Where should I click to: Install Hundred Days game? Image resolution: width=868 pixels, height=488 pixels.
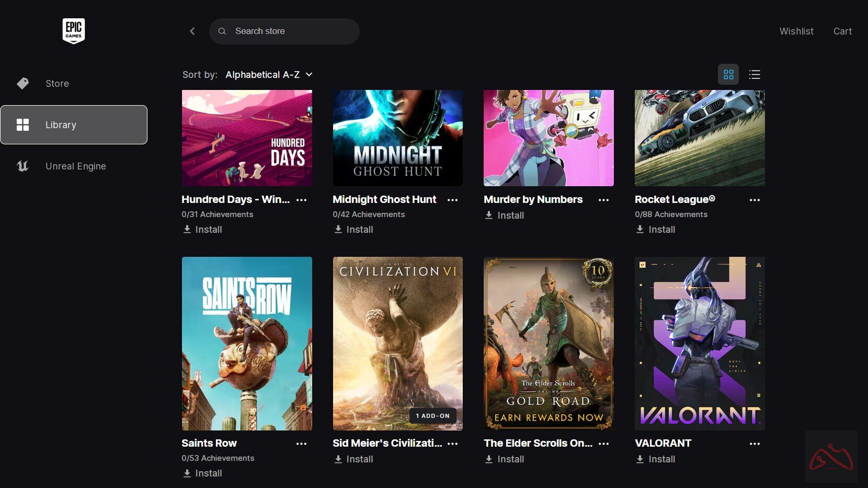pyautogui.click(x=202, y=230)
